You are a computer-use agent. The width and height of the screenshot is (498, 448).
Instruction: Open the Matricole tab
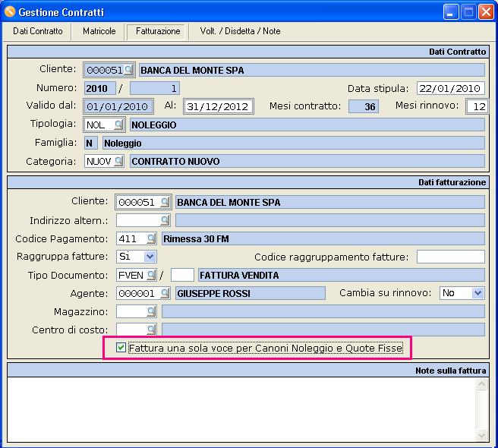pyautogui.click(x=99, y=31)
